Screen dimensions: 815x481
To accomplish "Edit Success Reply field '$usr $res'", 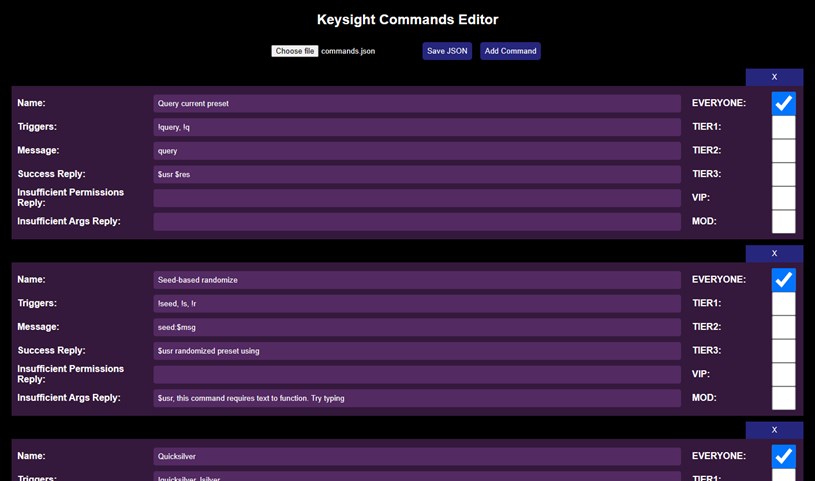I will point(417,174).
